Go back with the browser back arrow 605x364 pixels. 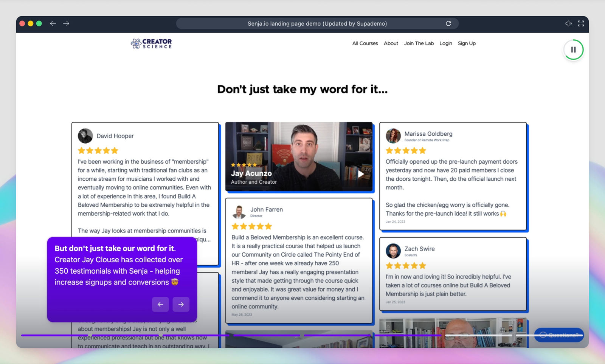coord(53,23)
